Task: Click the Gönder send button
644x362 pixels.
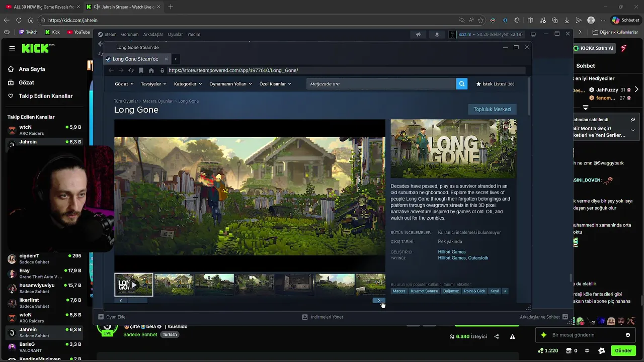Action: click(x=623, y=351)
